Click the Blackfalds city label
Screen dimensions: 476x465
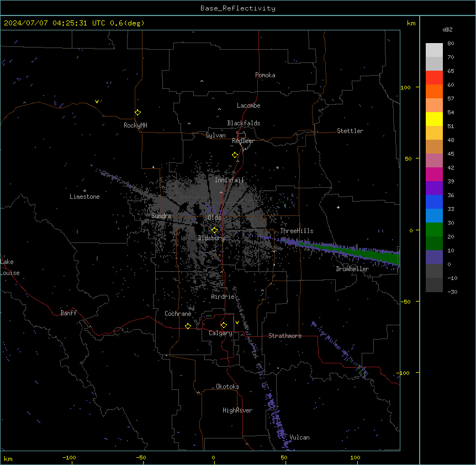point(244,123)
